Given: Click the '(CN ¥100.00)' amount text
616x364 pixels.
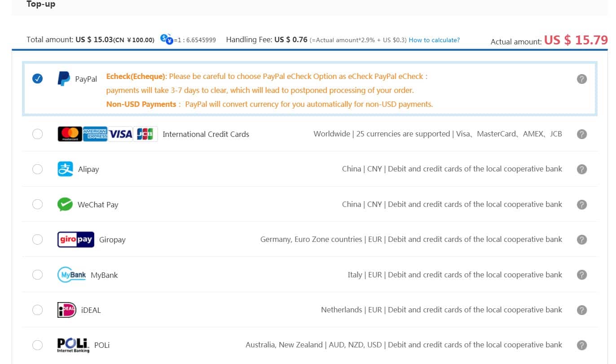Looking at the screenshot, I should pos(134,40).
